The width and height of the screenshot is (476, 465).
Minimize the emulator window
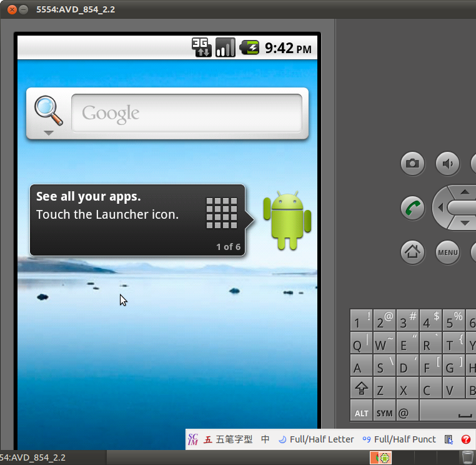click(x=23, y=10)
